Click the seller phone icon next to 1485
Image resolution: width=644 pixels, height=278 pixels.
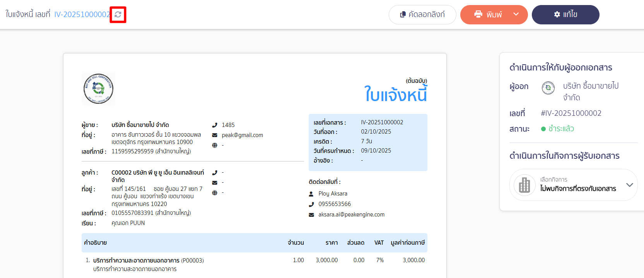tap(215, 125)
